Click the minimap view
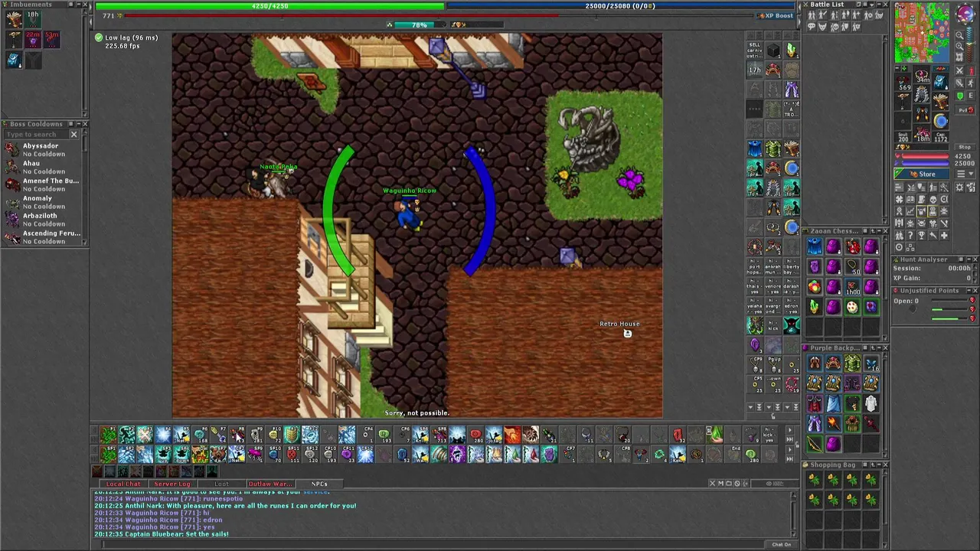Screen dimensions: 980x551 click(922, 32)
